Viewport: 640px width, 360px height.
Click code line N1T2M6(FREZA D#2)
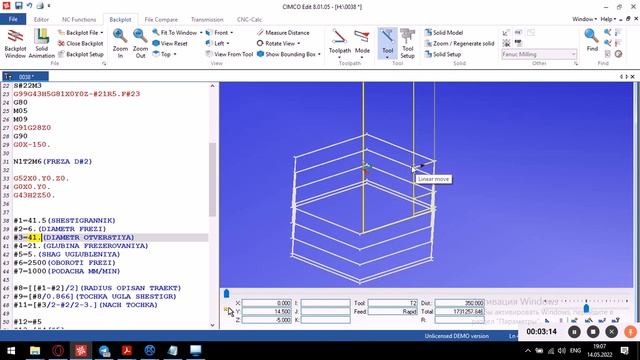point(53,162)
